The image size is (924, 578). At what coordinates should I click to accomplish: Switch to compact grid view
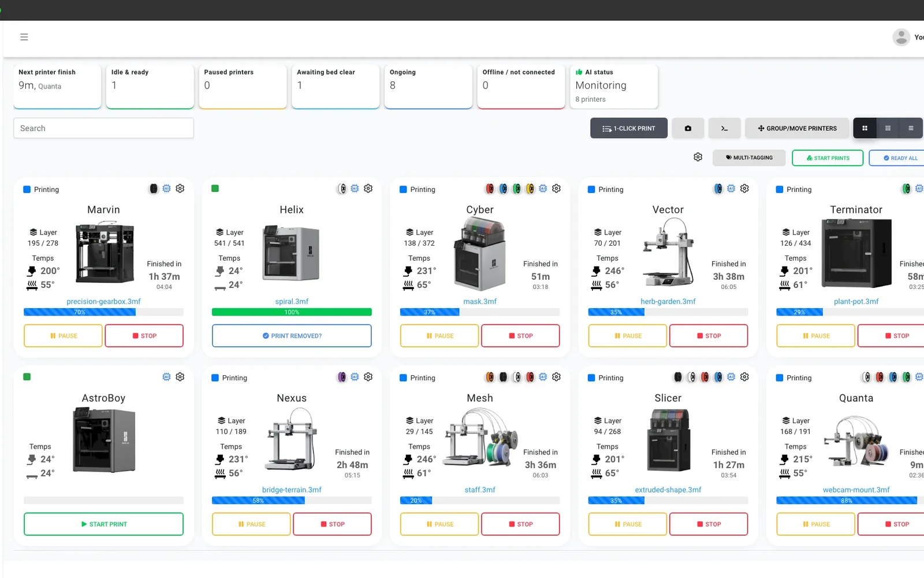pos(888,128)
